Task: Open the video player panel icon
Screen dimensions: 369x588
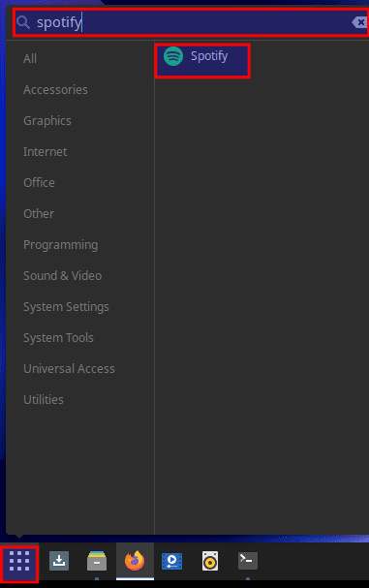Action: pos(171,561)
